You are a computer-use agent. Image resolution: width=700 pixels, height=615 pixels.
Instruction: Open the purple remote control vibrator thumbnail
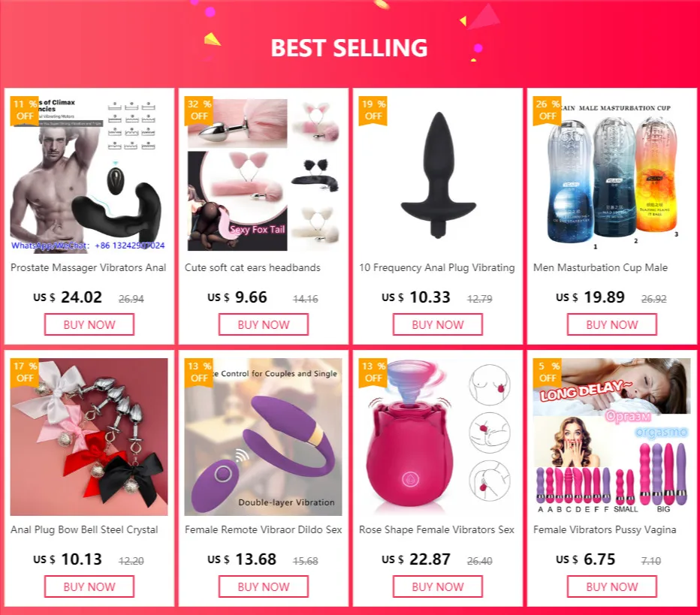(x=264, y=437)
